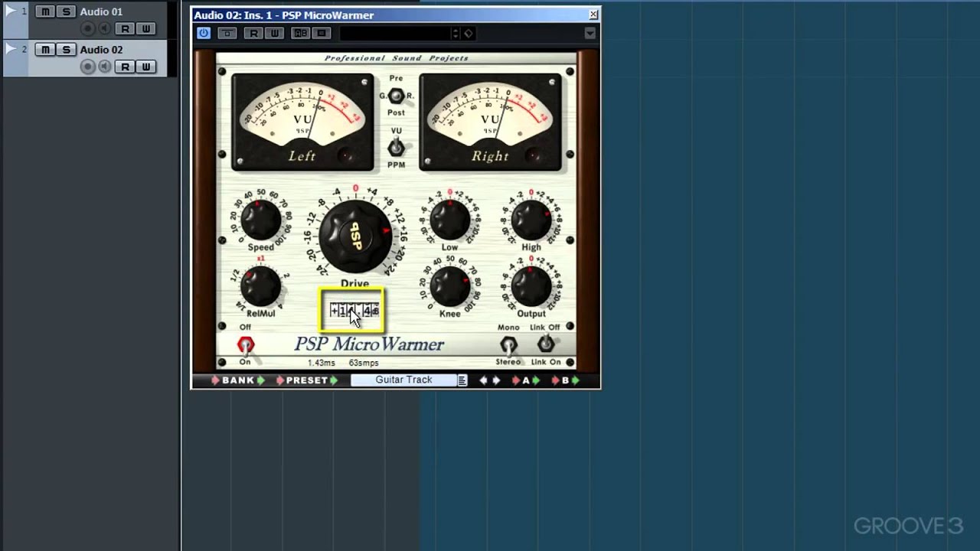The image size is (980, 551).
Task: Click the Right meter clip indicator LED
Action: 534,155
